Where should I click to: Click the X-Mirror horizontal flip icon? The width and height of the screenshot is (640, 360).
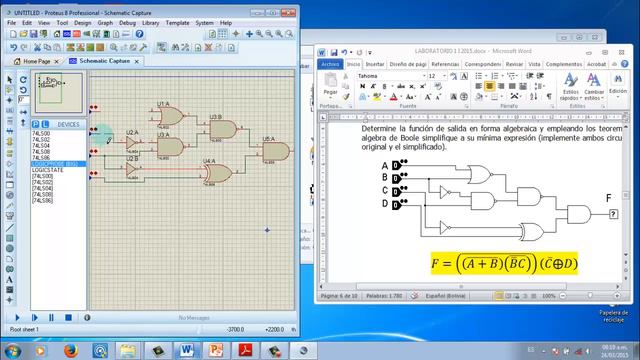point(23,112)
